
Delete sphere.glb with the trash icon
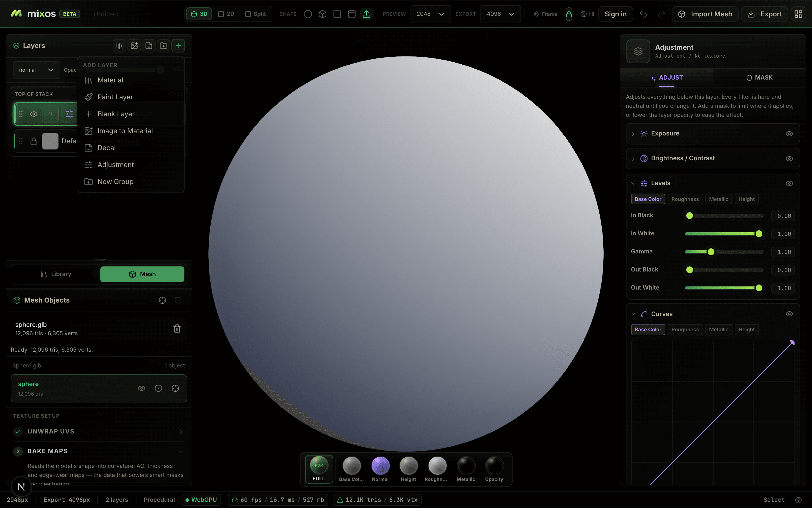click(177, 329)
